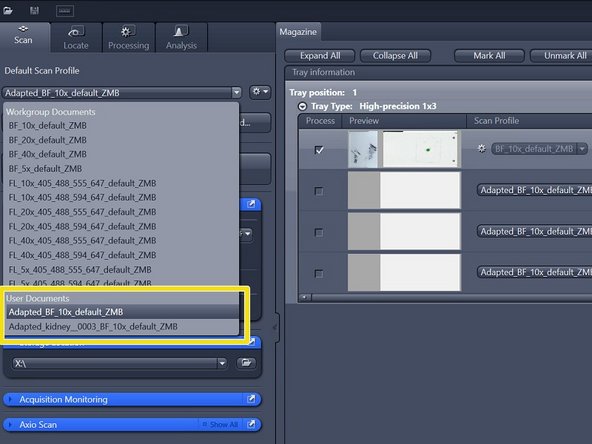Click the Collapse All button
The image size is (592, 444).
395,56
